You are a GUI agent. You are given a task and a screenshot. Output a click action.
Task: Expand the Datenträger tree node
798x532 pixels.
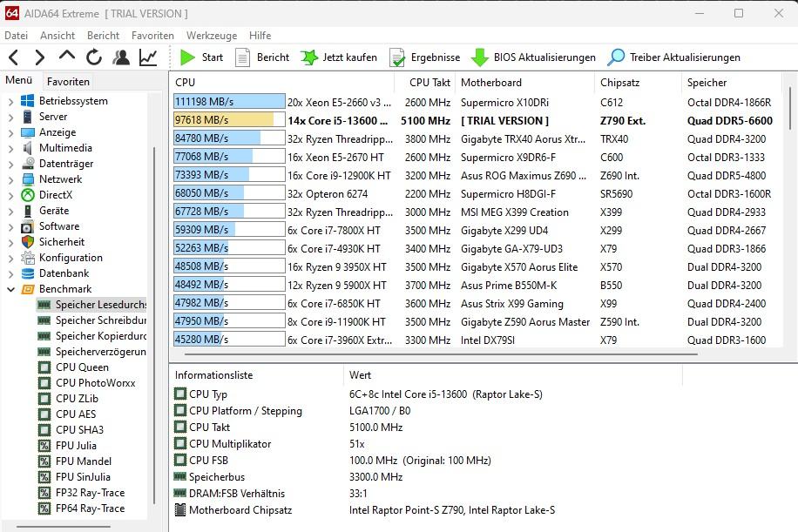(10, 164)
